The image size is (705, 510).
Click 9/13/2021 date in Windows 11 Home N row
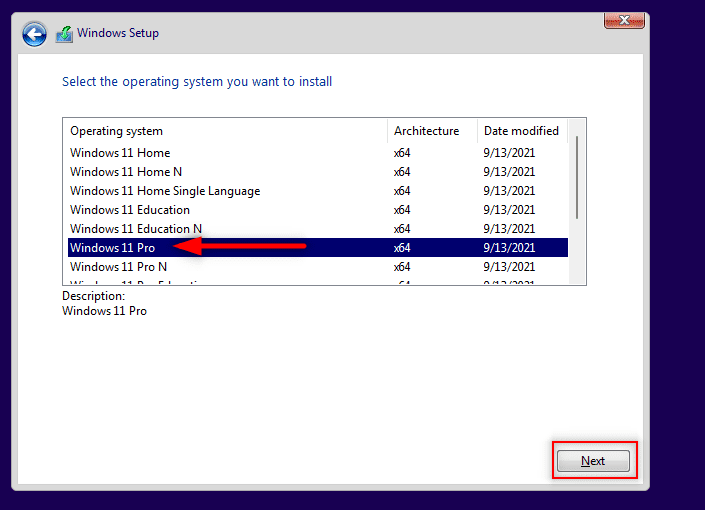pos(509,172)
